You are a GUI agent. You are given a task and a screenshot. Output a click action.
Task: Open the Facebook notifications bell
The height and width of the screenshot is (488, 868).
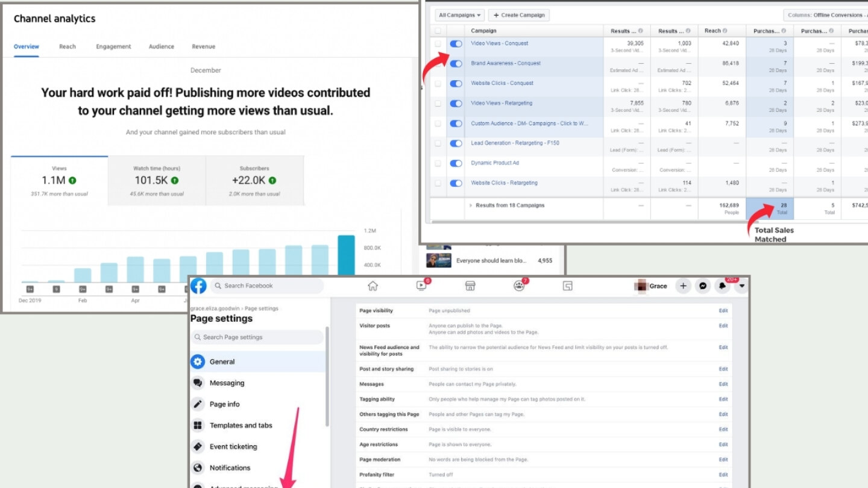[722, 286]
